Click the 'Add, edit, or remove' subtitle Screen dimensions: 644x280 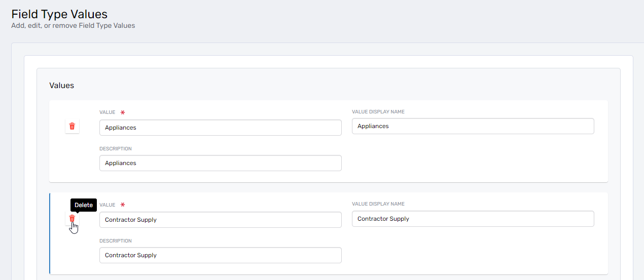point(73,25)
